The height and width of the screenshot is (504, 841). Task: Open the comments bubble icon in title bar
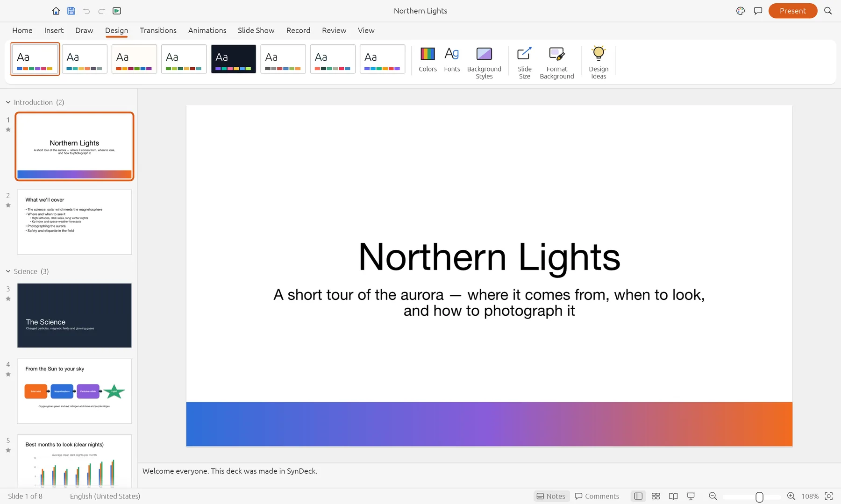click(x=758, y=11)
